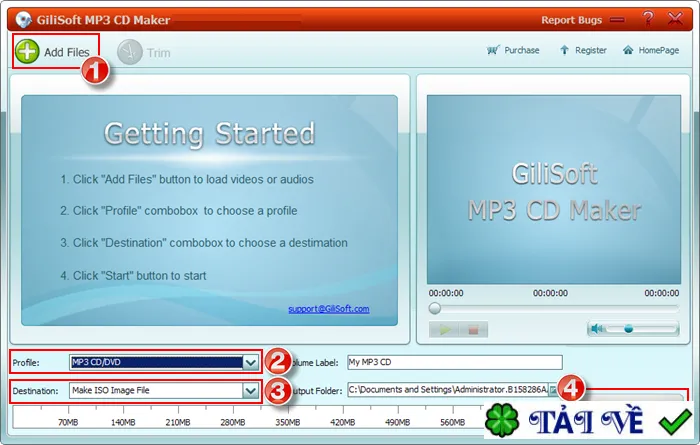Click the Volume Label text field
The width and height of the screenshot is (700, 445).
(455, 362)
